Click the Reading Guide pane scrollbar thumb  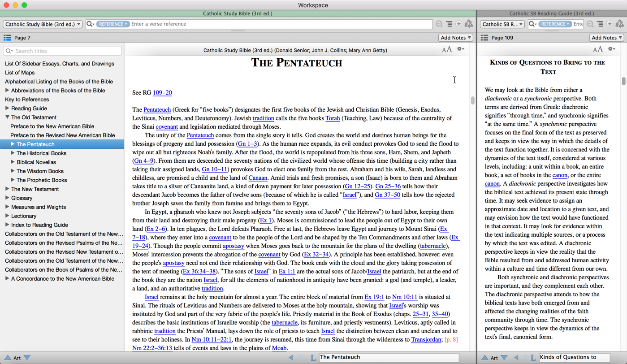coord(623,81)
